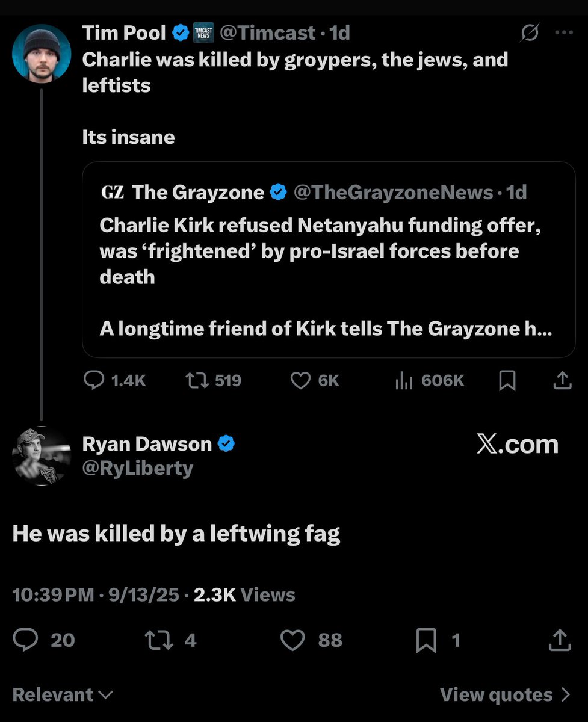Screen dimensions: 588x722
Task: Bookmark Tim Pool's post
Action: click(507, 380)
